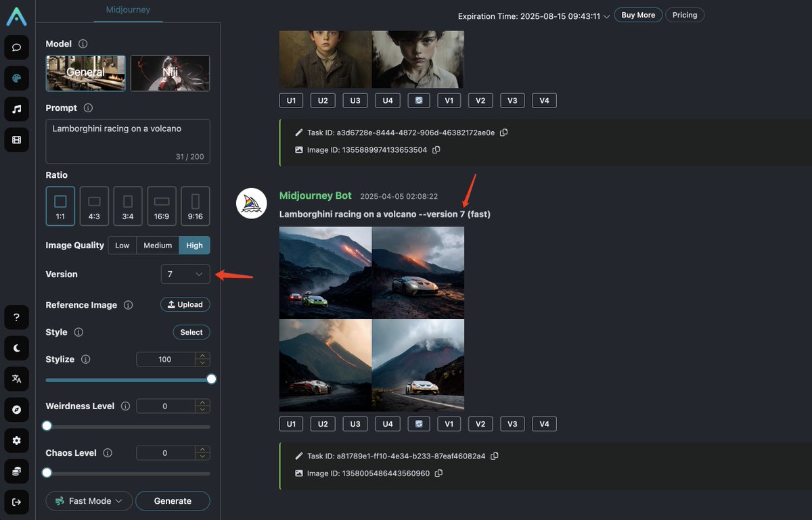Click Upload for Reference Image

tap(185, 305)
